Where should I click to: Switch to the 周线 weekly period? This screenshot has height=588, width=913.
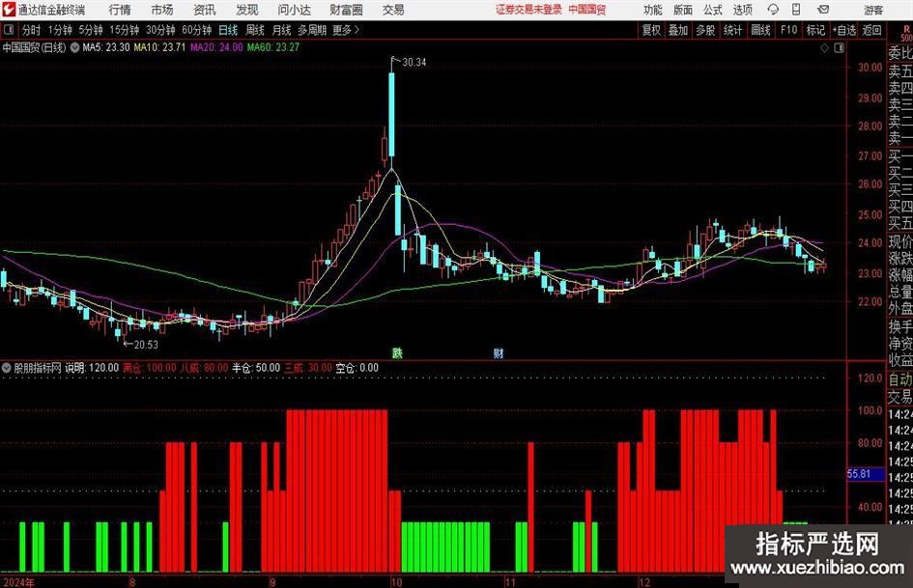tap(255, 30)
